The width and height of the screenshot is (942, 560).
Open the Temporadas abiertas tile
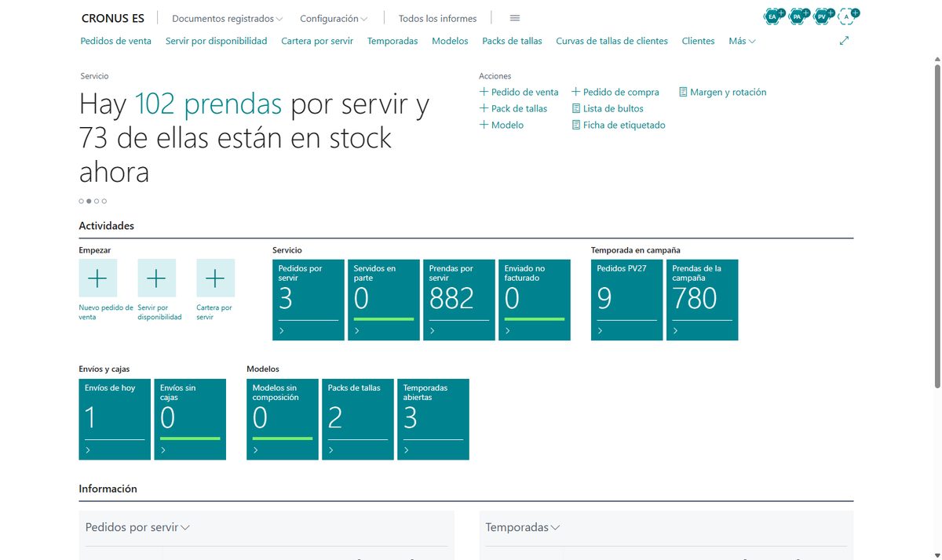click(x=433, y=419)
